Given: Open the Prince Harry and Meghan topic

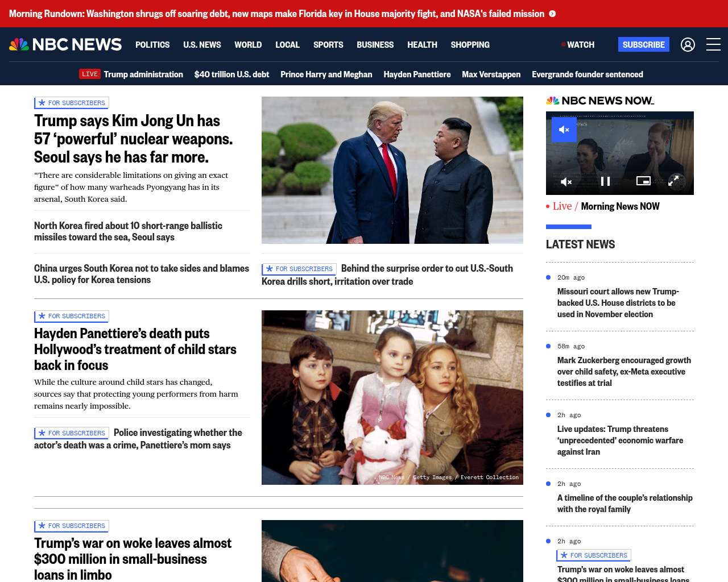Looking at the screenshot, I should [326, 74].
